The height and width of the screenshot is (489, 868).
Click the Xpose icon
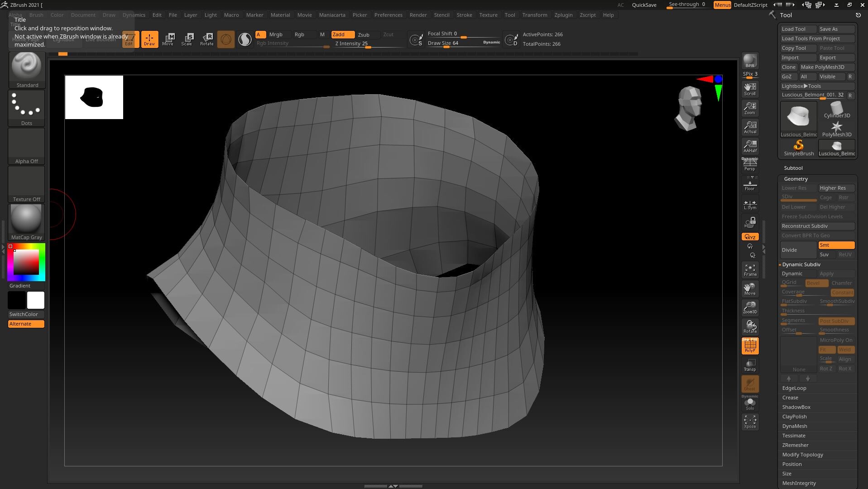coord(750,422)
